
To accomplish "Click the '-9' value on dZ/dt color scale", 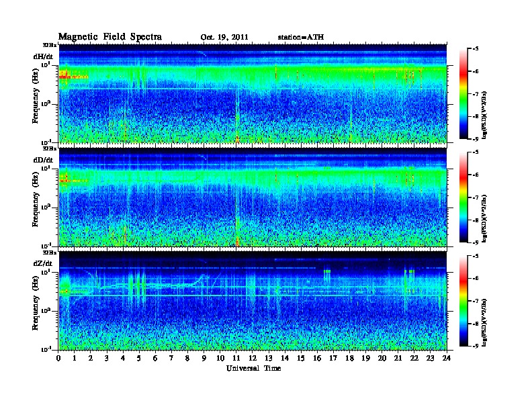I will tap(476, 346).
